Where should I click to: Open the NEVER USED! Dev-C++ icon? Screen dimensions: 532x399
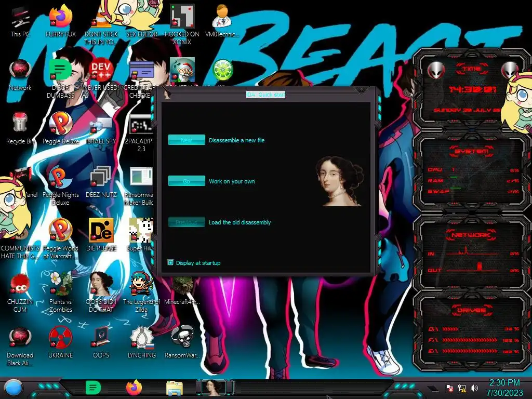pyautogui.click(x=101, y=75)
